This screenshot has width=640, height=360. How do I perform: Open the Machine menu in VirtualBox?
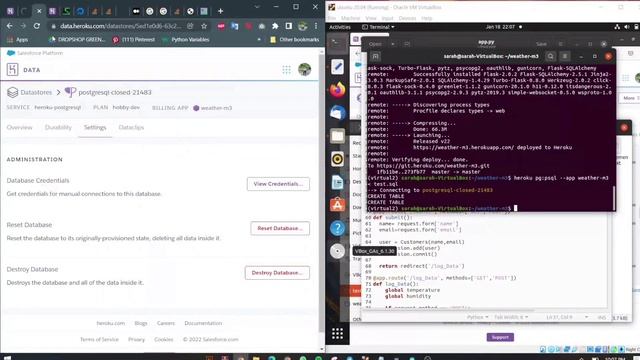point(350,18)
